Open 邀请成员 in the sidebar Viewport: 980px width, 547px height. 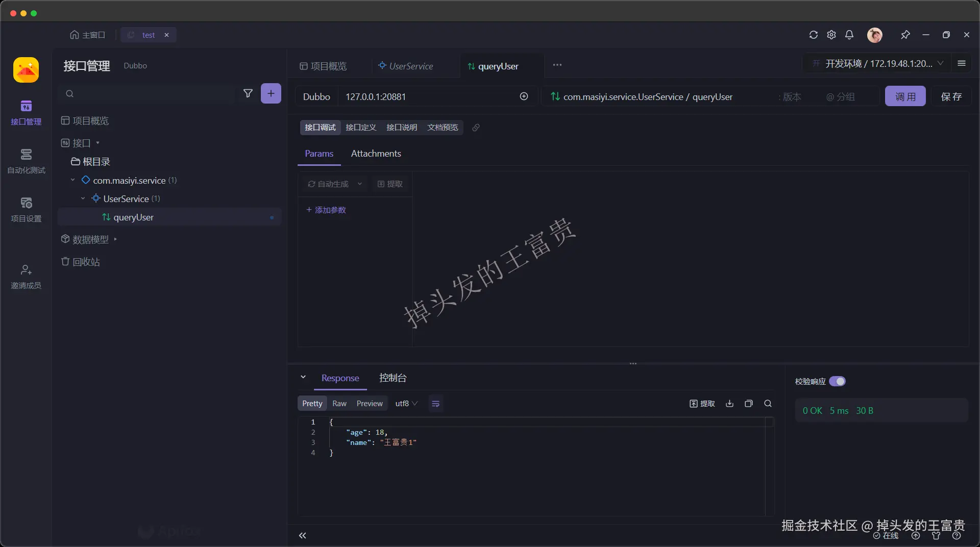click(26, 277)
